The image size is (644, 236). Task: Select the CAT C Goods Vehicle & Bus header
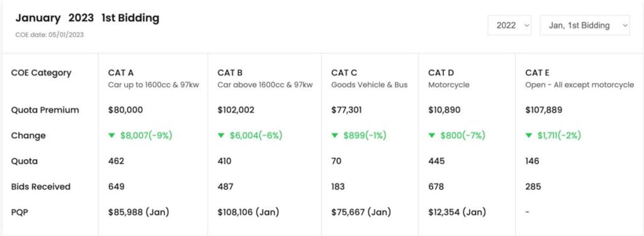coord(369,78)
